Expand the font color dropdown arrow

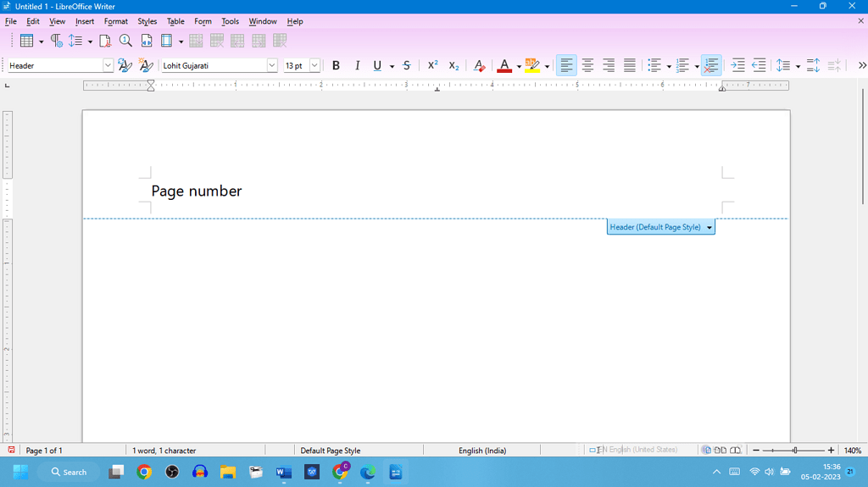pos(519,66)
